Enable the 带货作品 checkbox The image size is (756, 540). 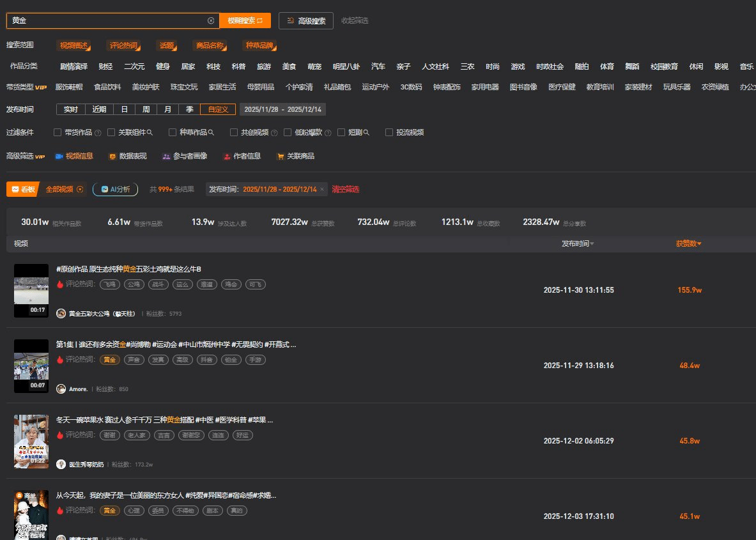click(58, 132)
